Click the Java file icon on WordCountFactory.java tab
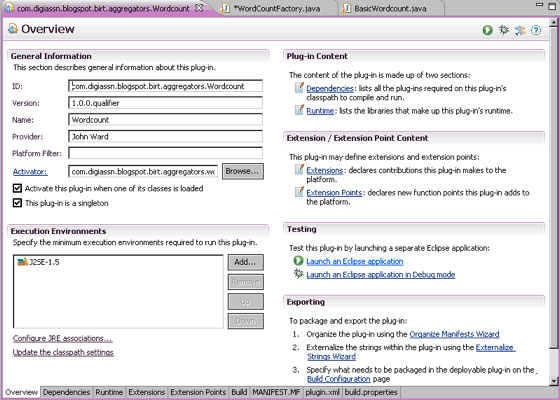Image resolution: width=560 pixels, height=400 pixels. [225, 8]
